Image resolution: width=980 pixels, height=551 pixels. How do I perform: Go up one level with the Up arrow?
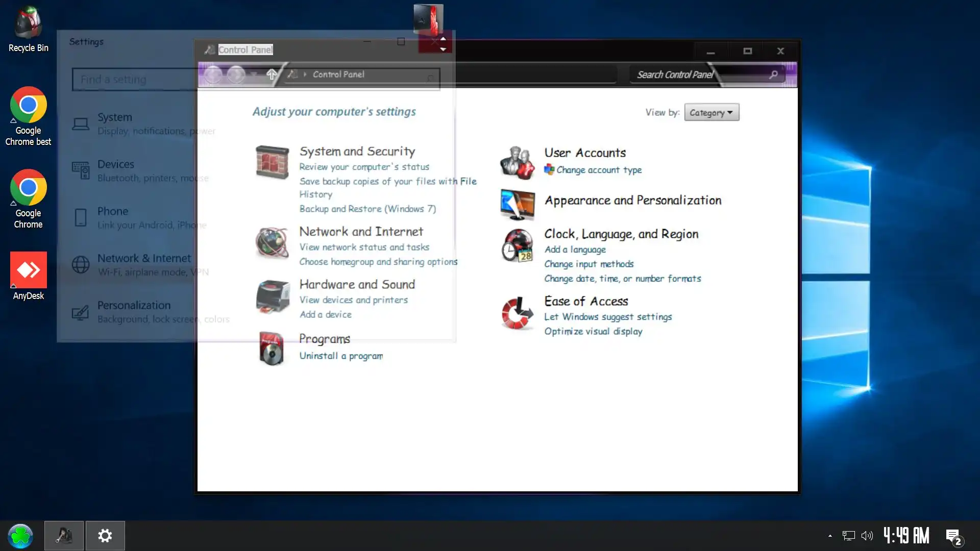coord(272,75)
